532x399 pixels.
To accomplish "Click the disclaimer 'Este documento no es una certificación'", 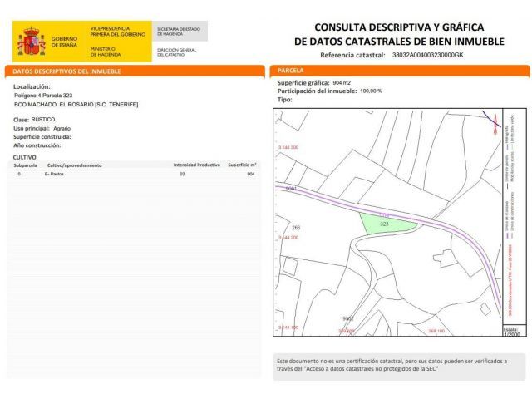I will (392, 365).
